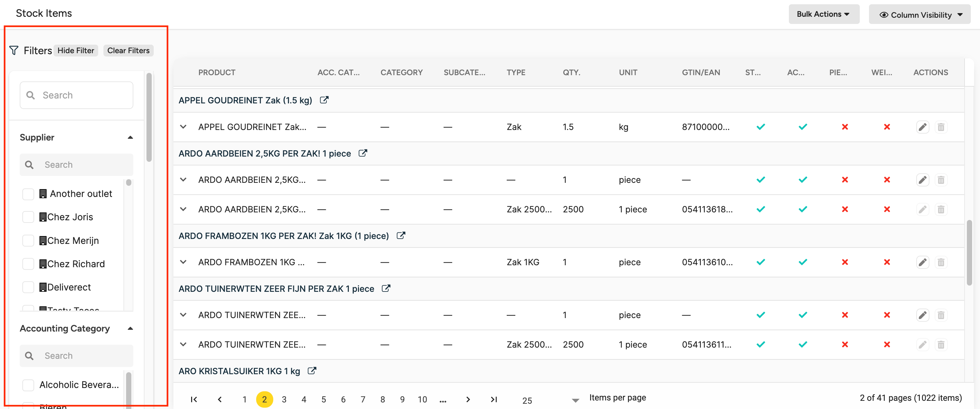Go to page 1
980x409 pixels.
tap(245, 399)
